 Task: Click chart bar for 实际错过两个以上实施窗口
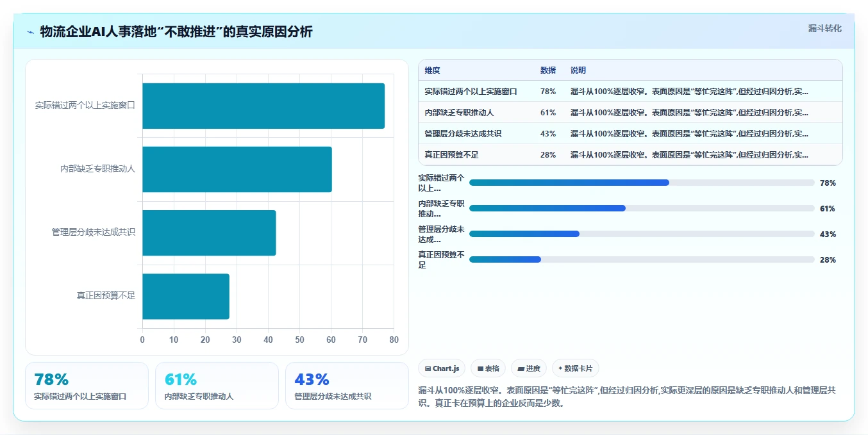click(263, 106)
